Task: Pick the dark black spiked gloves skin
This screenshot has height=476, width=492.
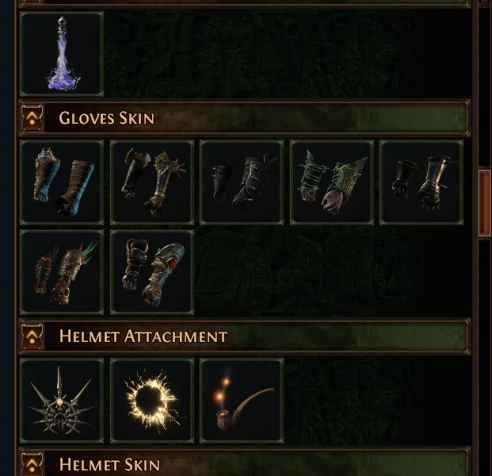Action: (x=242, y=182)
